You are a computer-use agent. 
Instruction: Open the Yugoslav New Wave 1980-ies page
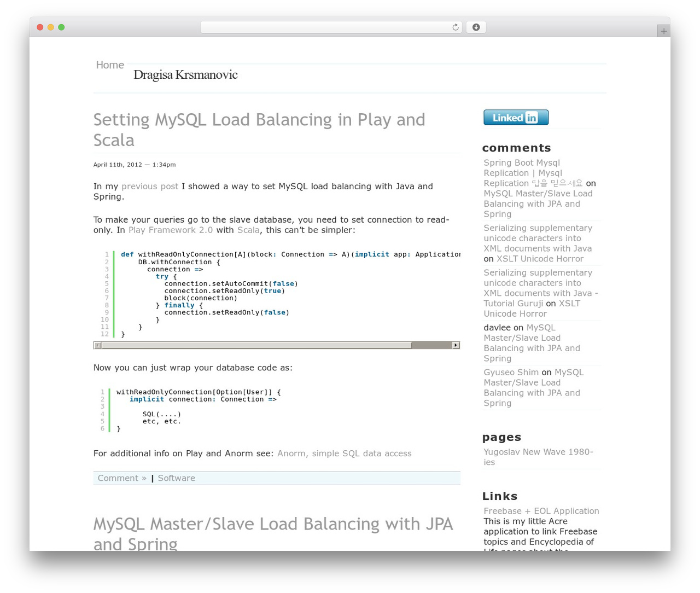(538, 457)
